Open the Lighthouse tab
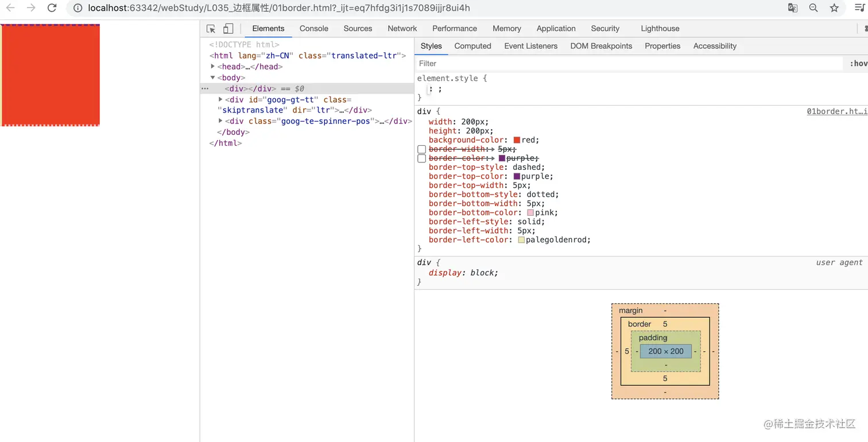Image resolution: width=868 pixels, height=442 pixels. click(x=660, y=29)
